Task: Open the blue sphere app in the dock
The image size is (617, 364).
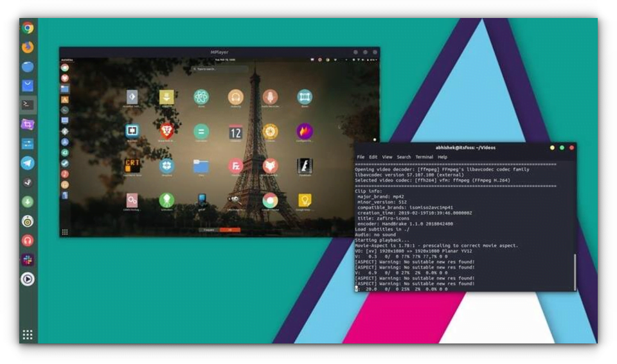Action: click(28, 66)
